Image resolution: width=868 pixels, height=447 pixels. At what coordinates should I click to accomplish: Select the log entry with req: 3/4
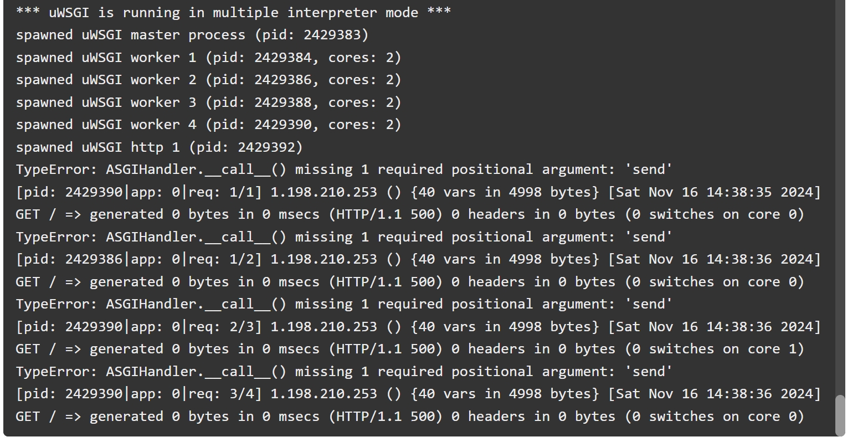tap(418, 394)
